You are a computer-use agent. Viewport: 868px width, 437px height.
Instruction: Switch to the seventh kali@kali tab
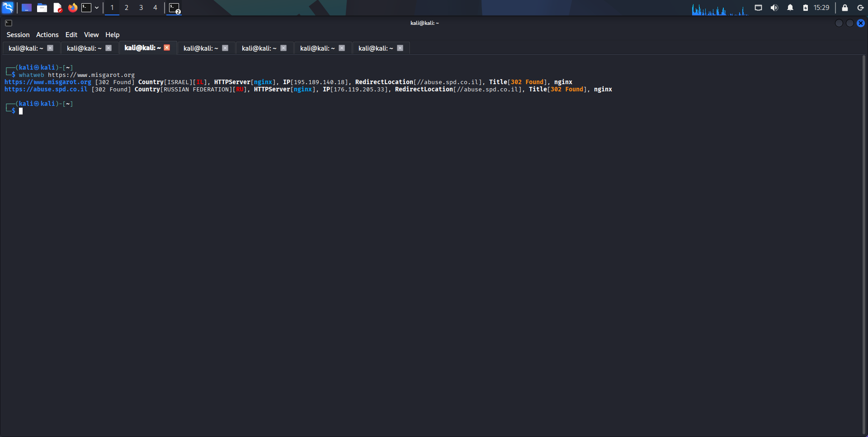pos(376,48)
